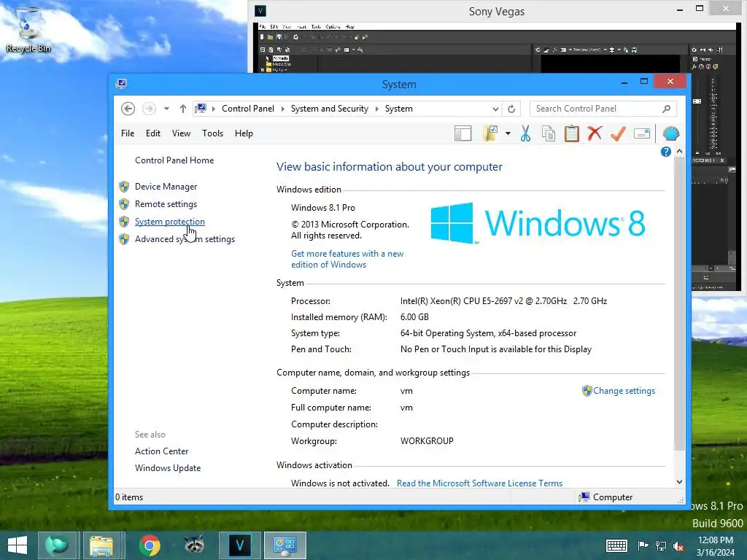Click the Cut scissors icon

tap(525, 134)
